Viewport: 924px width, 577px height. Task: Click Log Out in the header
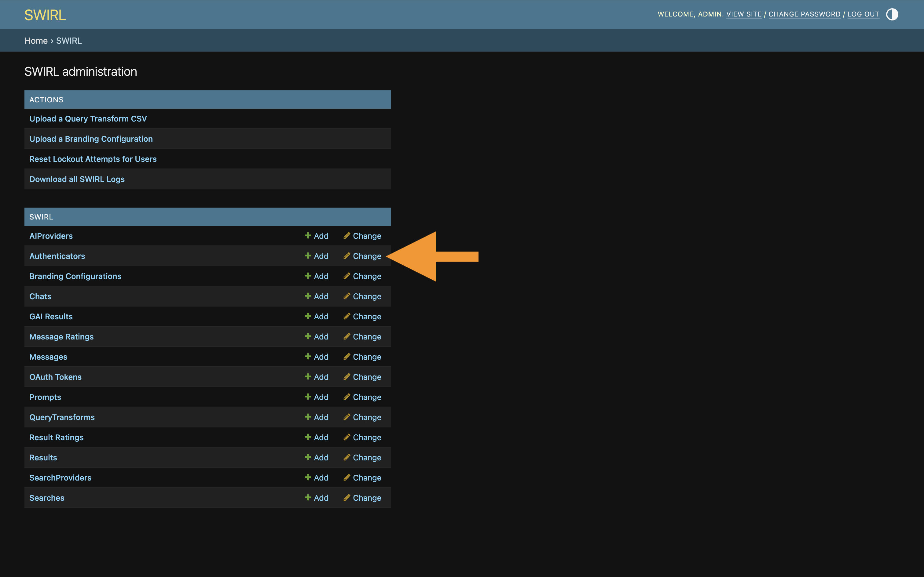[863, 14]
